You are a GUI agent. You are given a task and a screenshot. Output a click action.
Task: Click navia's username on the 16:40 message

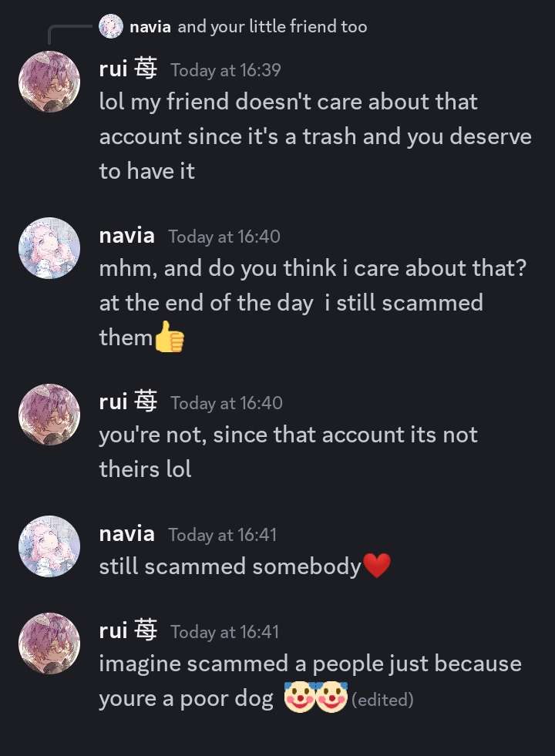(126, 236)
